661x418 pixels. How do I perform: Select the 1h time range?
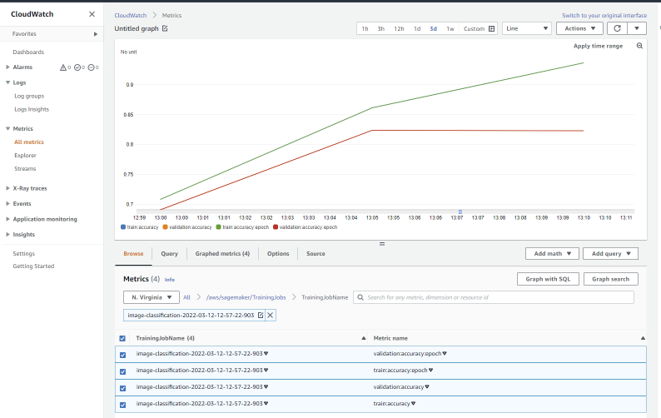[x=365, y=29]
